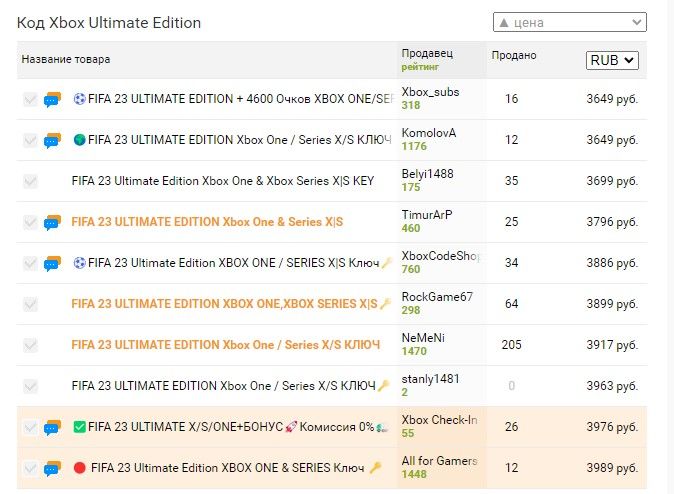The image size is (674, 494).
Task: Click red circle icon in All for Gamers listing
Action: click(x=80, y=468)
